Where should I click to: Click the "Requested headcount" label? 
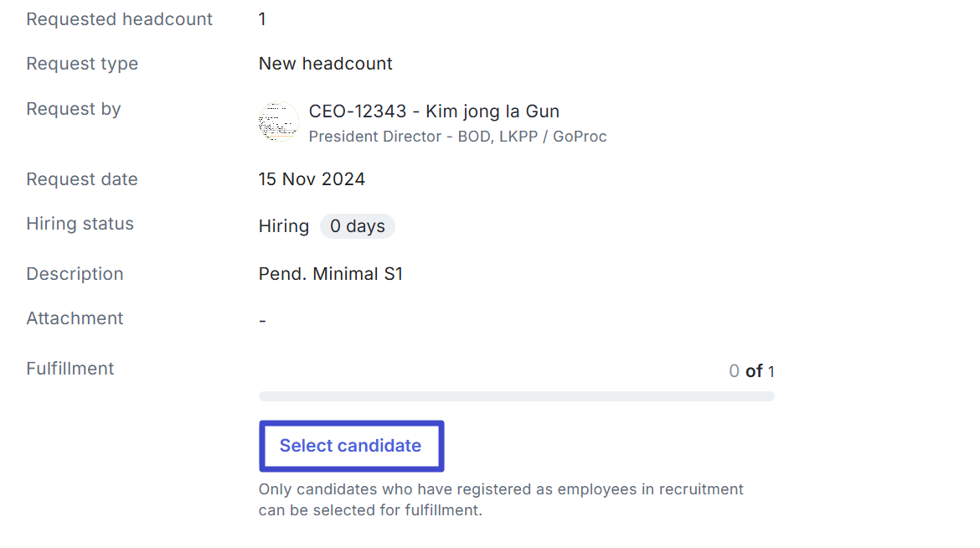[x=120, y=19]
